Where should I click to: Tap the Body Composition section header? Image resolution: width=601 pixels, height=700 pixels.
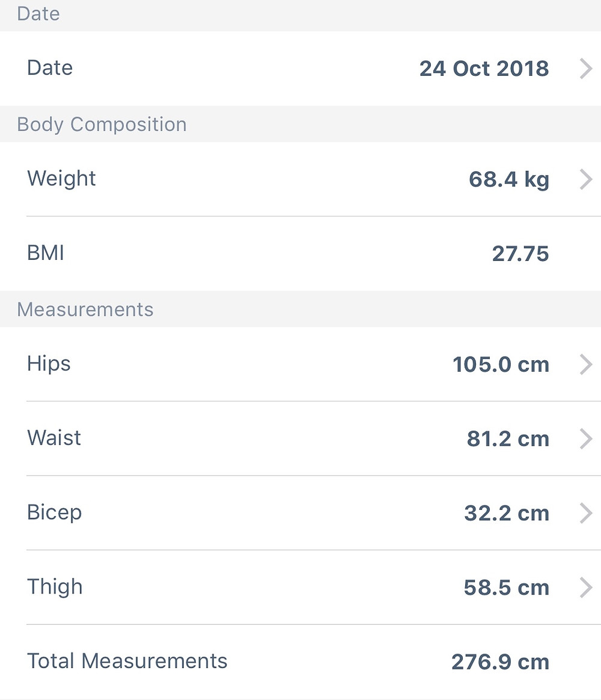(102, 124)
